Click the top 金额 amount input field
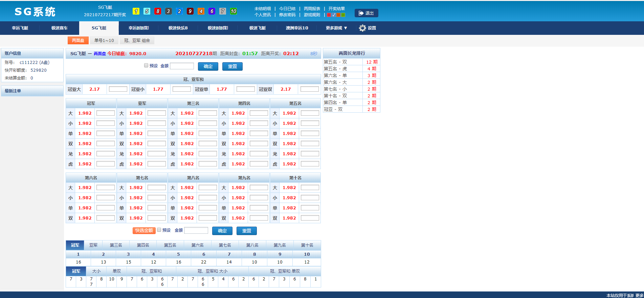Screen dimensions: 644x298 coord(182,66)
